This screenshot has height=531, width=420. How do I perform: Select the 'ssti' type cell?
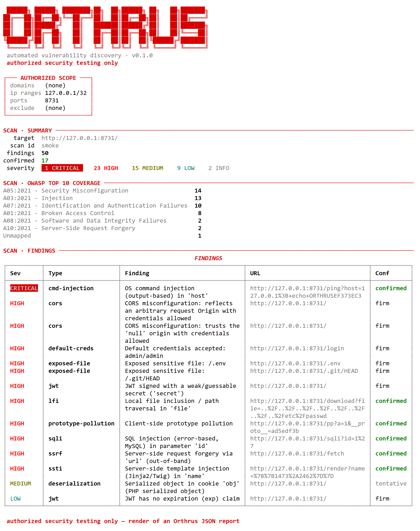[55, 468]
